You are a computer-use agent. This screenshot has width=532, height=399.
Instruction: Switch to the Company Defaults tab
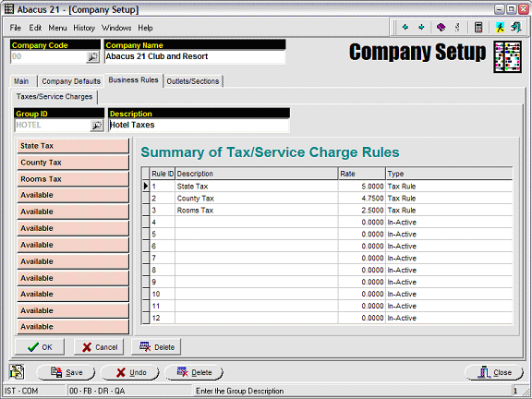(71, 81)
